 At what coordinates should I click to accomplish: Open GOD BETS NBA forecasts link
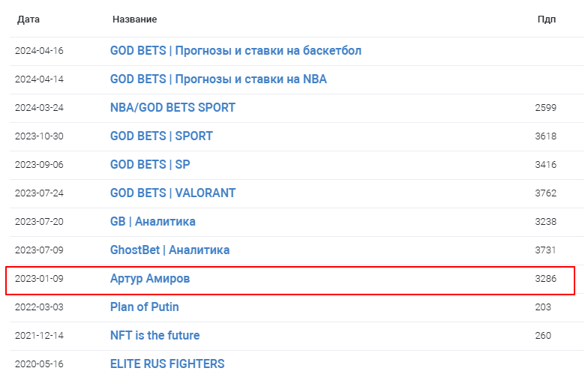[218, 79]
